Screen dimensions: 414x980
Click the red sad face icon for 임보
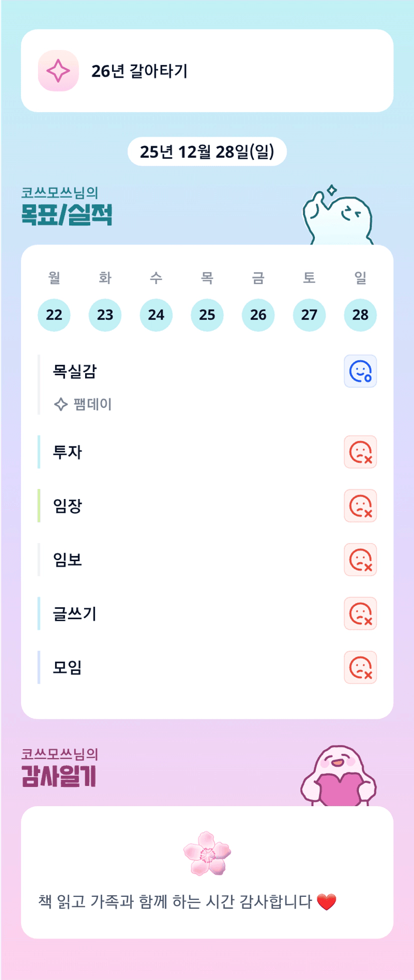click(360, 560)
